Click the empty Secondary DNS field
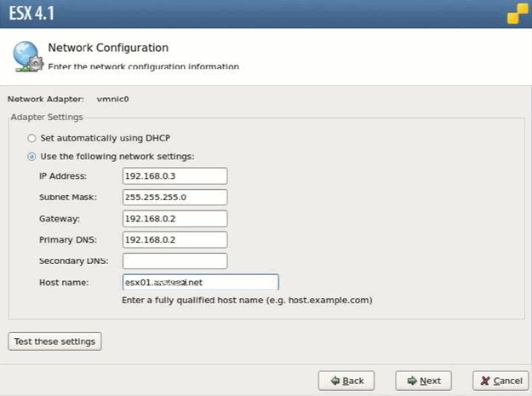This screenshot has height=396, width=532. click(x=174, y=261)
